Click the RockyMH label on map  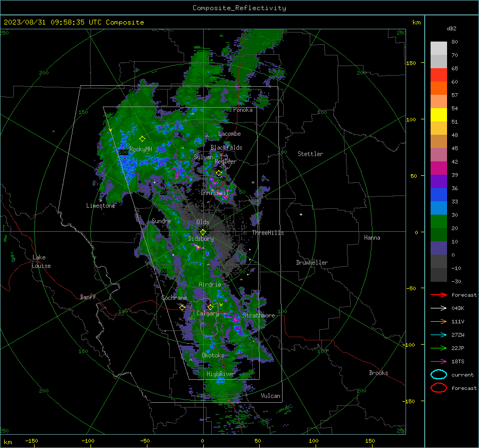click(141, 149)
